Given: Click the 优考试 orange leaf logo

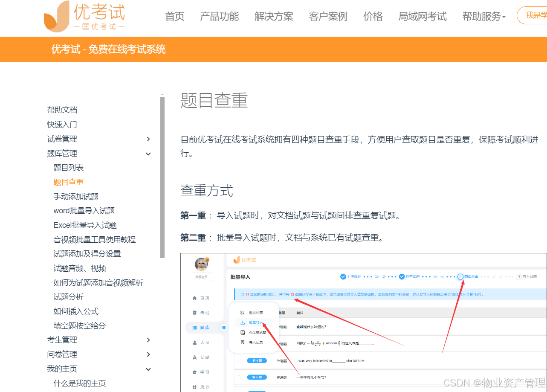Looking at the screenshot, I should point(56,17).
